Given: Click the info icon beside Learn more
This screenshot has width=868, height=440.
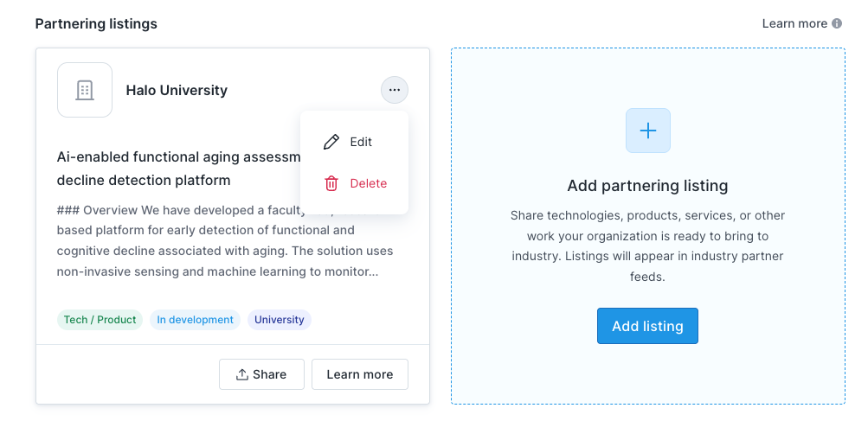Looking at the screenshot, I should pos(837,23).
